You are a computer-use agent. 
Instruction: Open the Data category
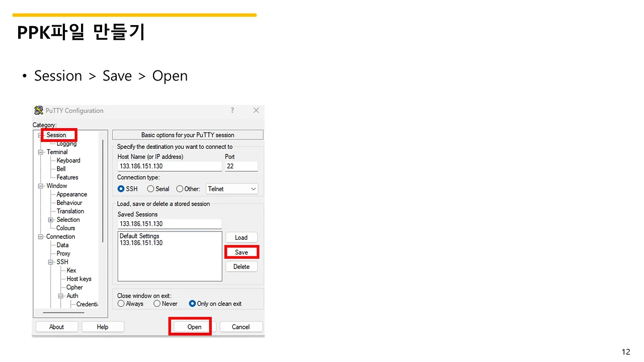[x=62, y=245]
